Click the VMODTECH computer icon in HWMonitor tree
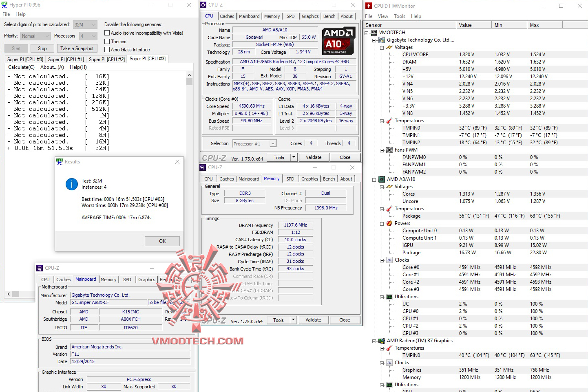This screenshot has width=588, height=392. pyautogui.click(x=374, y=33)
